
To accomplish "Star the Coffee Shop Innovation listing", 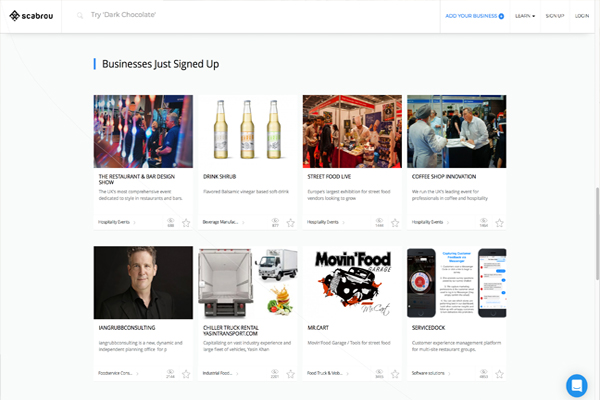I will 498,222.
